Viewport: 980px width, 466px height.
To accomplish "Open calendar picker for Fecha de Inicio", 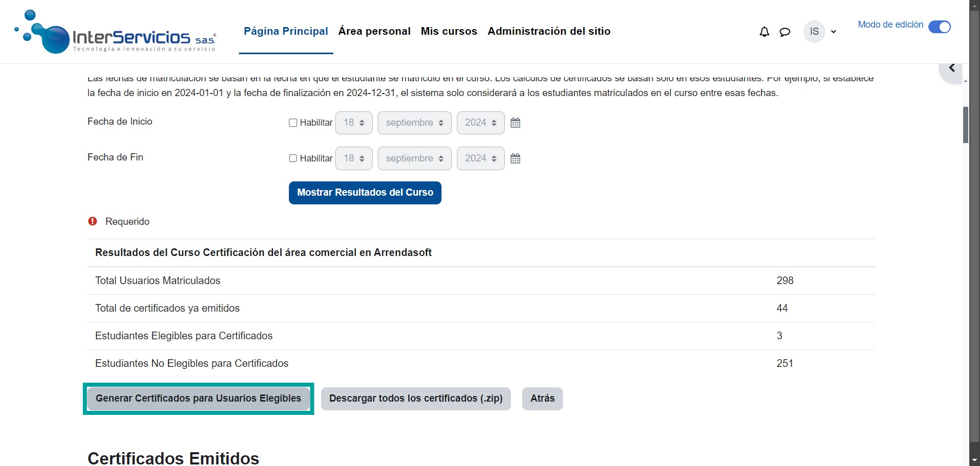I will click(x=515, y=123).
